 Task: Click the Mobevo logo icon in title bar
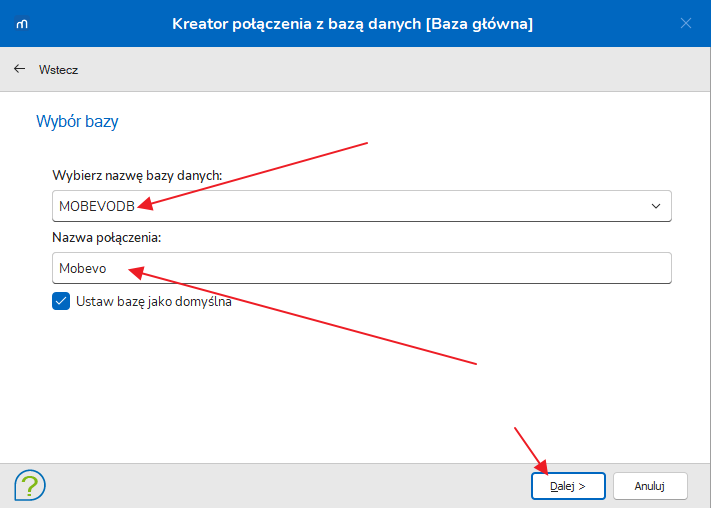click(x=22, y=24)
